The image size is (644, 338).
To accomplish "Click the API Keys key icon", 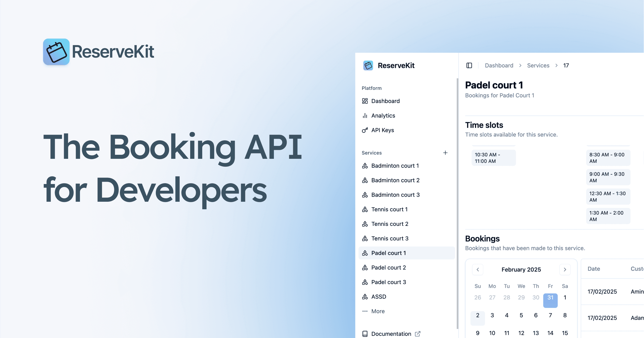I will pos(365,130).
